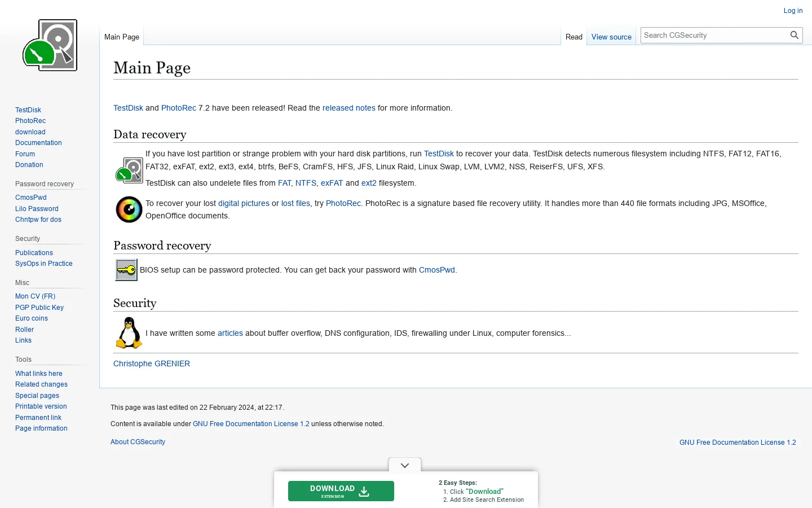Open the Roller sidebar link

[24, 330]
